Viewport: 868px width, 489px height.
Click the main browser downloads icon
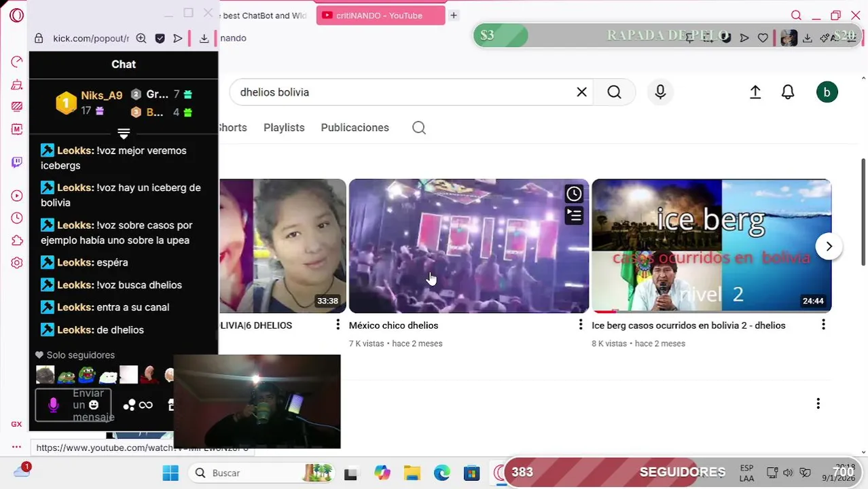click(807, 38)
